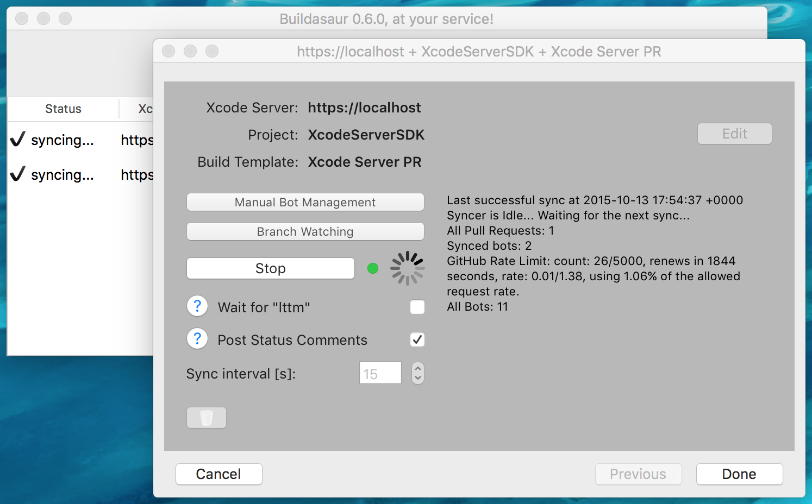Click the spinning activity indicator
The width and height of the screenshot is (812, 504).
(408, 268)
